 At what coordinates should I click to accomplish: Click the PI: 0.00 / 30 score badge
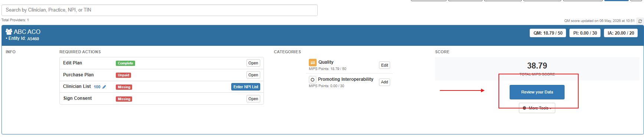585,33
